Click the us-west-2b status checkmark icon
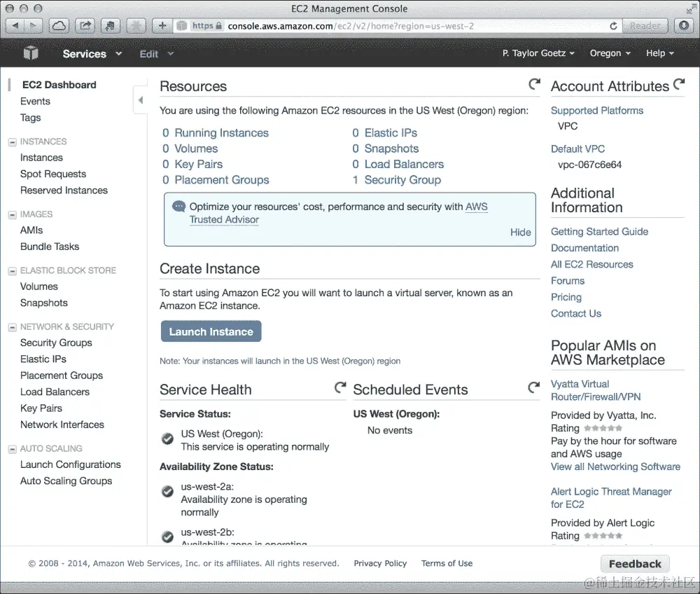Image resolution: width=700 pixels, height=594 pixels. tap(167, 537)
